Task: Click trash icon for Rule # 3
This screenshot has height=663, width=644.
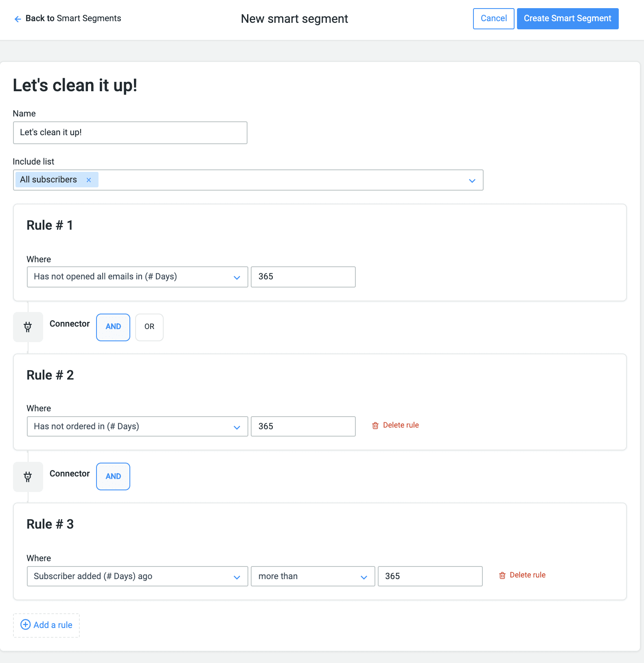Action: [502, 575]
